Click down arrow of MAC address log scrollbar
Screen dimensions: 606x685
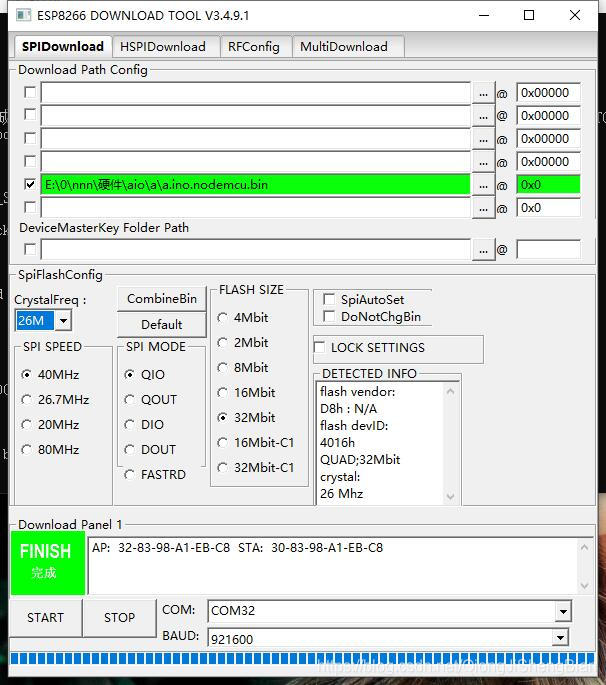(585, 586)
